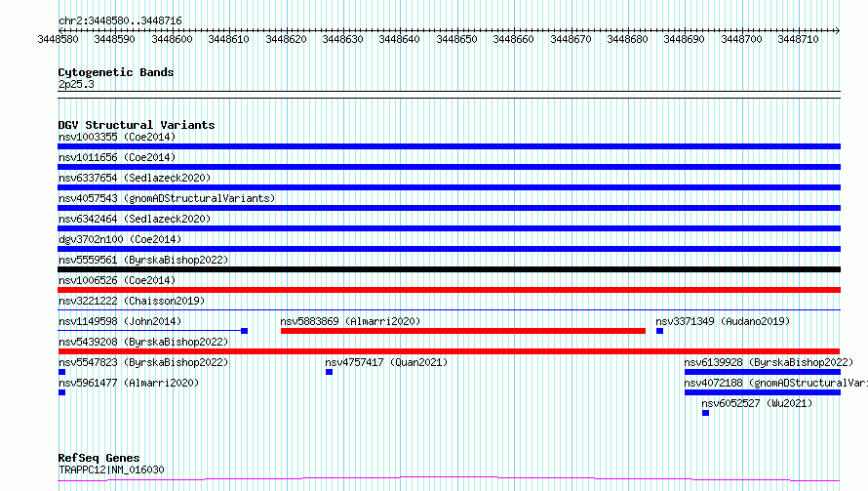Screen dimensions: 868x491
Task: Click ruler position 3448670
Action: tap(571, 39)
